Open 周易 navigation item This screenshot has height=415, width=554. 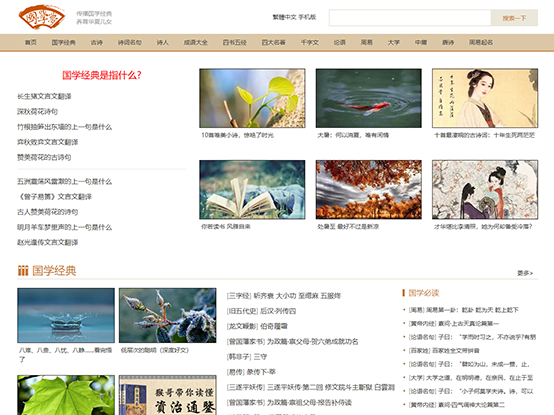pyautogui.click(x=367, y=42)
